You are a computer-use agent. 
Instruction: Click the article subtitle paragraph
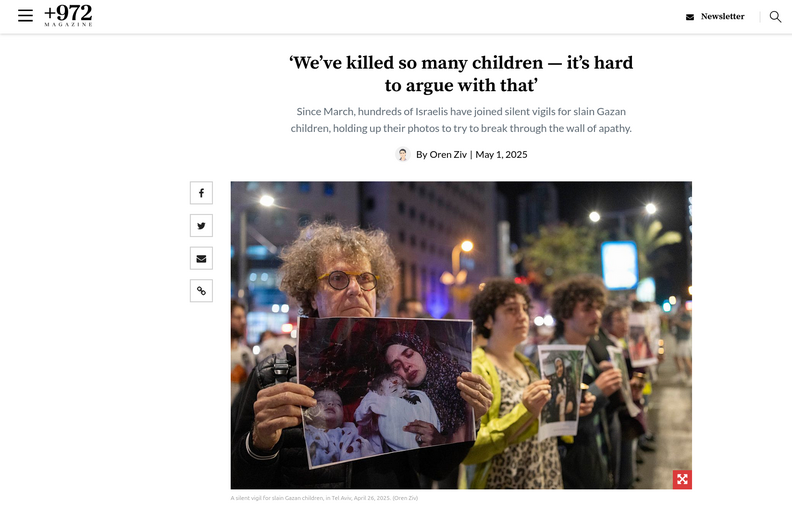[461, 120]
